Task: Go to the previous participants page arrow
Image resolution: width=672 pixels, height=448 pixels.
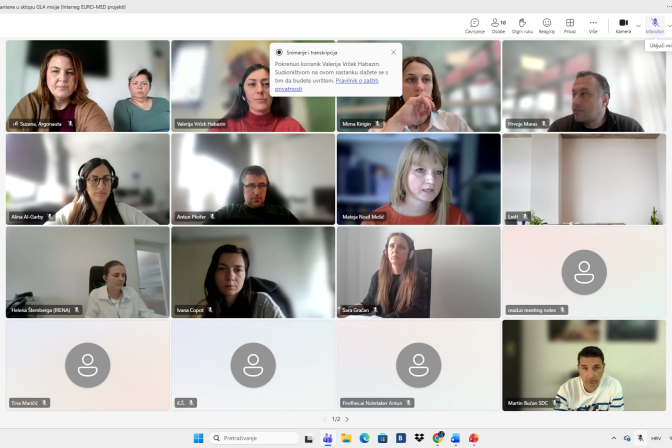Action: [325, 419]
